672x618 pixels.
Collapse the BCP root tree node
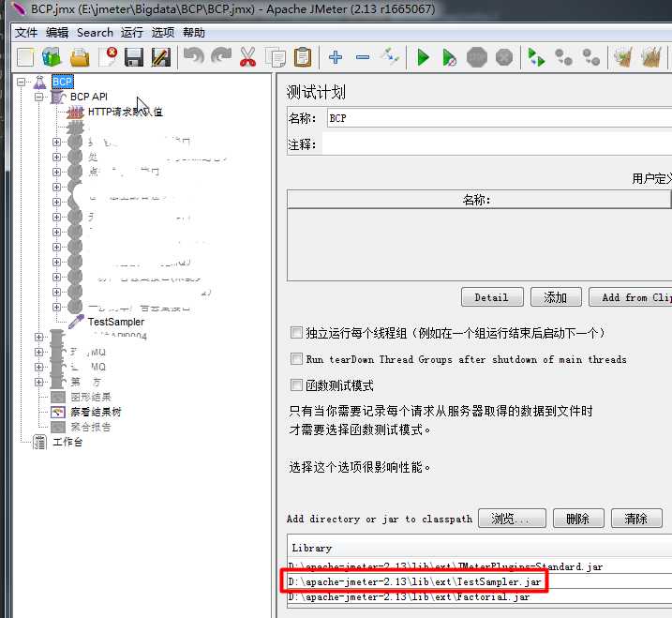(x=21, y=82)
